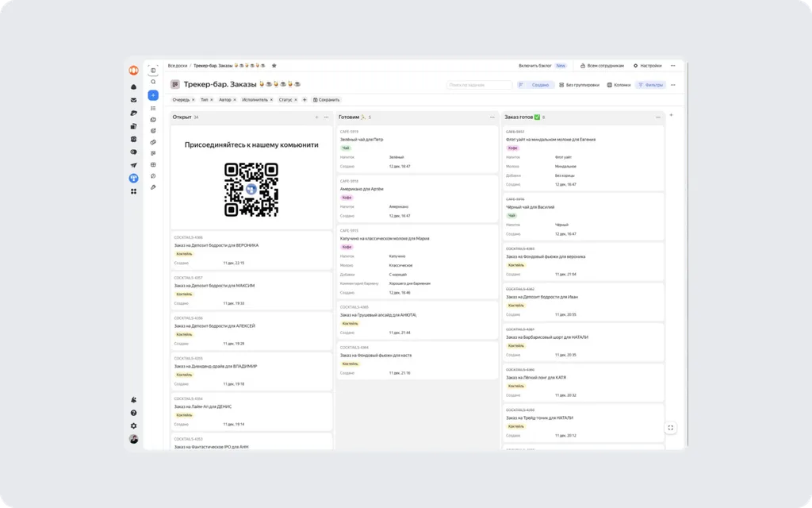
Task: Remove the Очередь filter
Action: pos(193,99)
